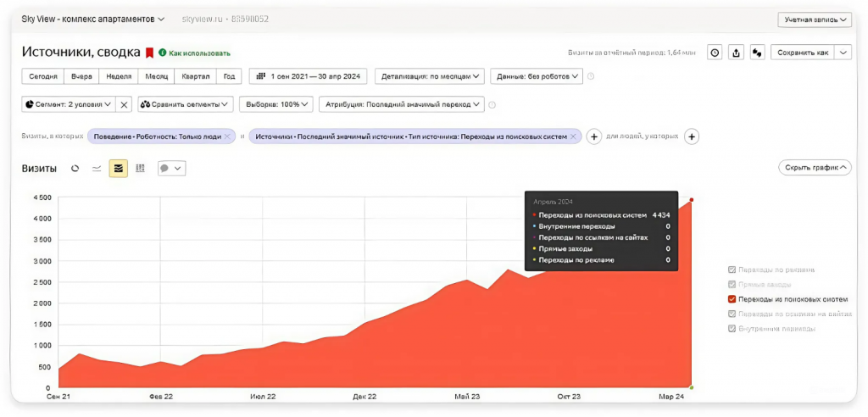Click the red bookmark icon beside report title
Image resolution: width=868 pixels, height=417 pixels.
pyautogui.click(x=149, y=53)
